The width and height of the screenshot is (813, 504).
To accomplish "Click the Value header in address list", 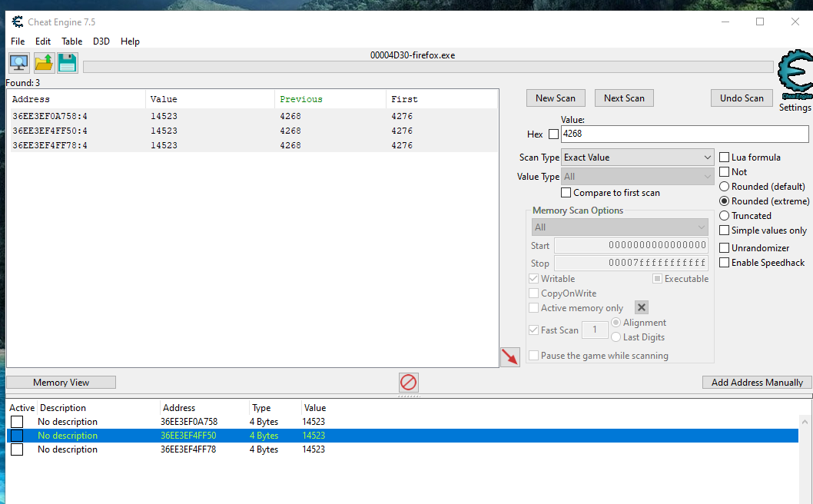I will pyautogui.click(x=315, y=407).
